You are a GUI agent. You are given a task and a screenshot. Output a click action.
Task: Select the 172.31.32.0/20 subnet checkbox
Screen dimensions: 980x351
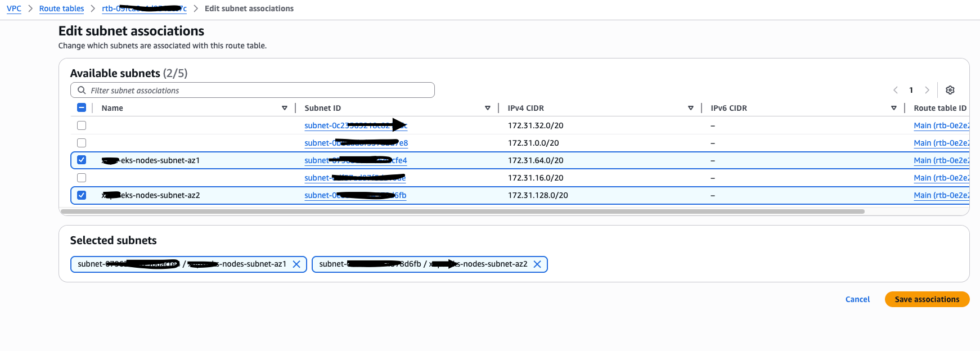pyautogui.click(x=82, y=125)
